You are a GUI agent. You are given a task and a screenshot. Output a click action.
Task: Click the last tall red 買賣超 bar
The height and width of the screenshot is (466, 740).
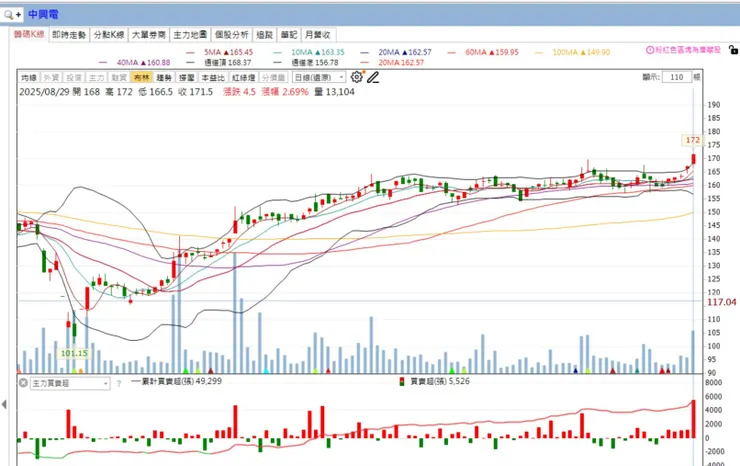click(693, 419)
